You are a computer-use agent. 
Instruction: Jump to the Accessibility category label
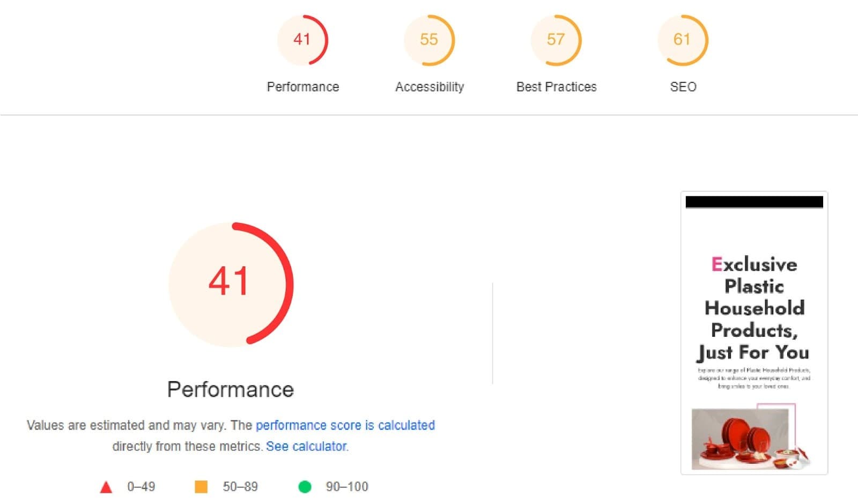[430, 87]
